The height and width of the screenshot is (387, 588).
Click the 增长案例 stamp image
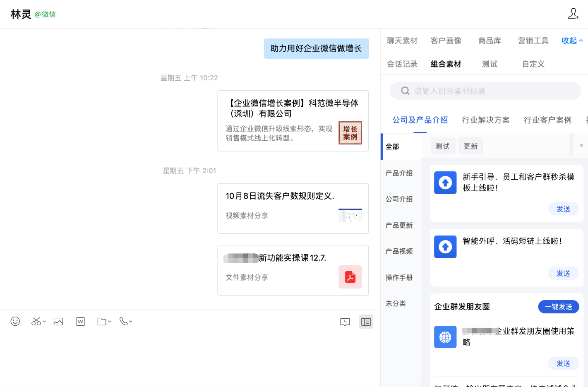350,133
